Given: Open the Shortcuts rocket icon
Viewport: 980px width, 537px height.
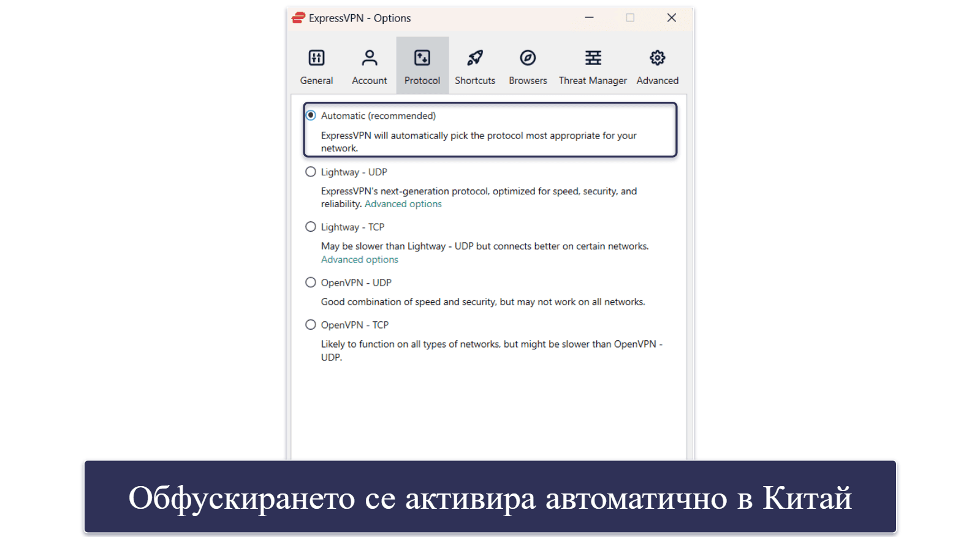Looking at the screenshot, I should click(475, 58).
